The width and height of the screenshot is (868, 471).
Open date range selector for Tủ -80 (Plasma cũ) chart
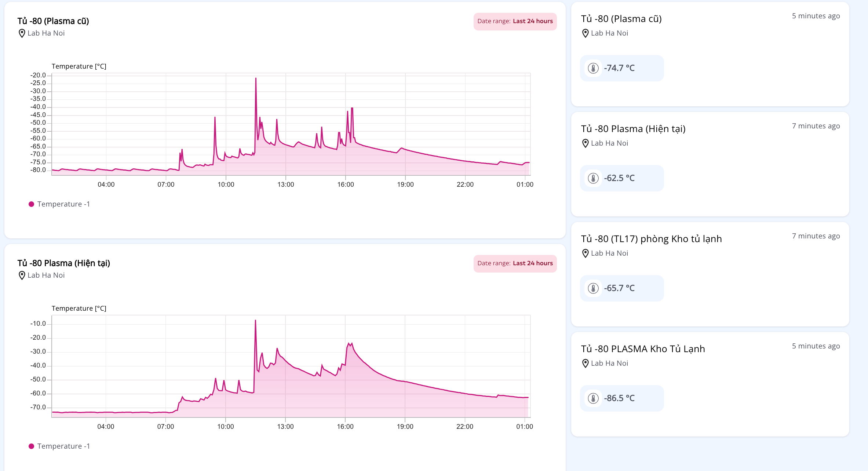tap(515, 21)
